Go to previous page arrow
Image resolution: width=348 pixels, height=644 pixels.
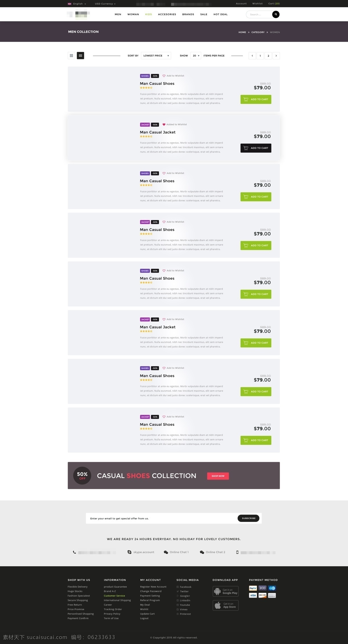pyautogui.click(x=252, y=56)
